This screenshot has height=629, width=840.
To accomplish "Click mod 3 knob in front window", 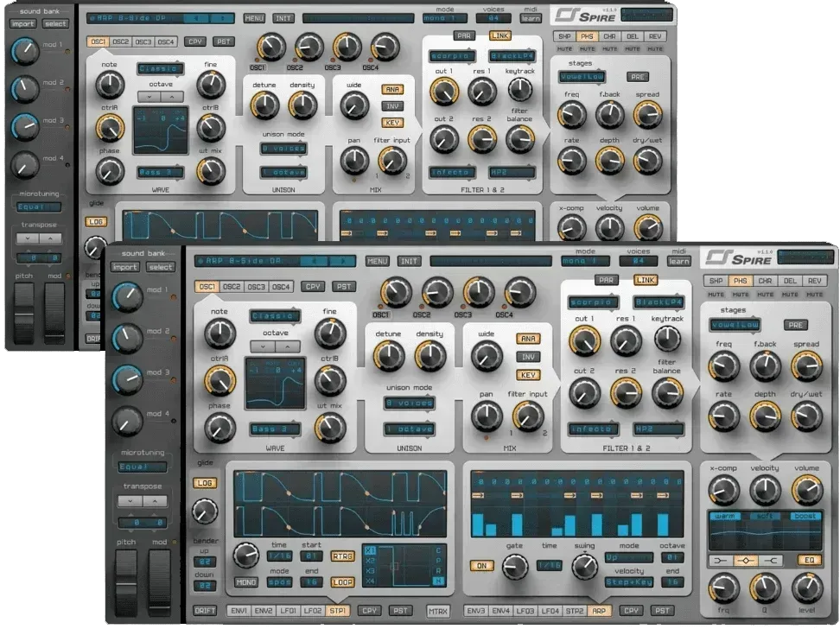I will (128, 379).
